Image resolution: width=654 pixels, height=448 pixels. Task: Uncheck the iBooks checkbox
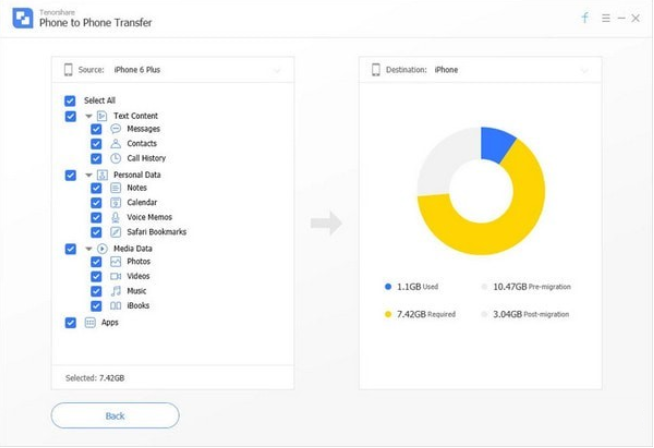pyautogui.click(x=96, y=306)
